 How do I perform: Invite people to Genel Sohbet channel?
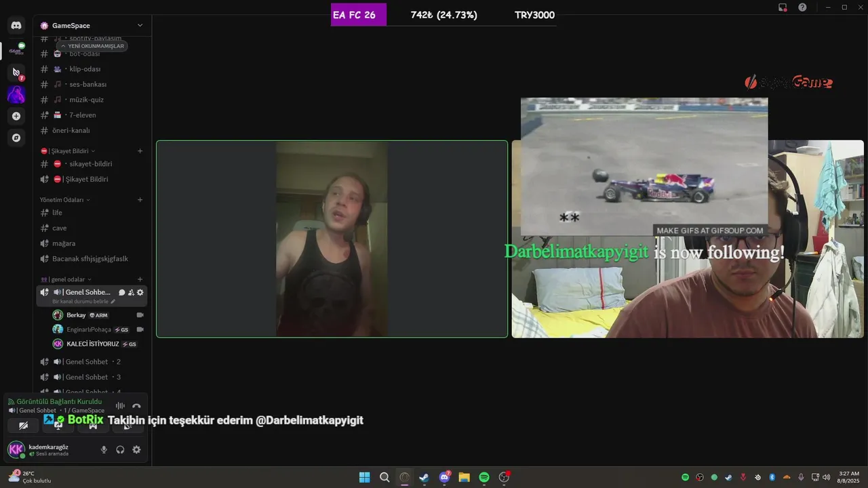131,292
